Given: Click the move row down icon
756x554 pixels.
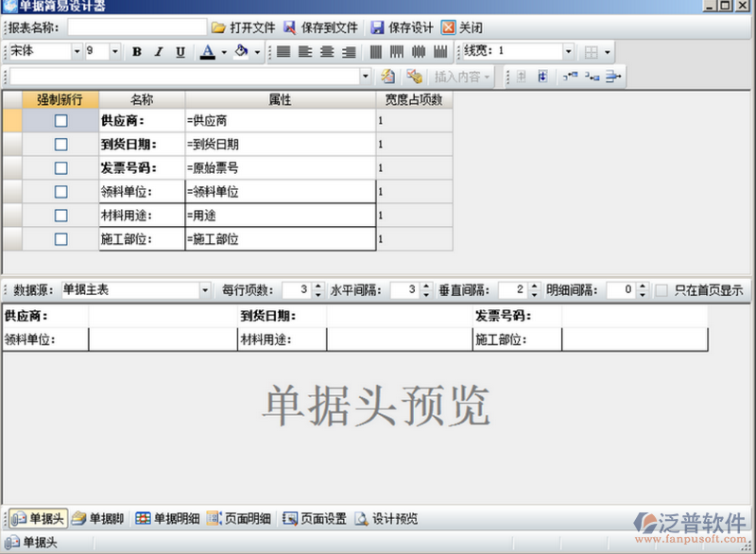Looking at the screenshot, I should click(542, 77).
